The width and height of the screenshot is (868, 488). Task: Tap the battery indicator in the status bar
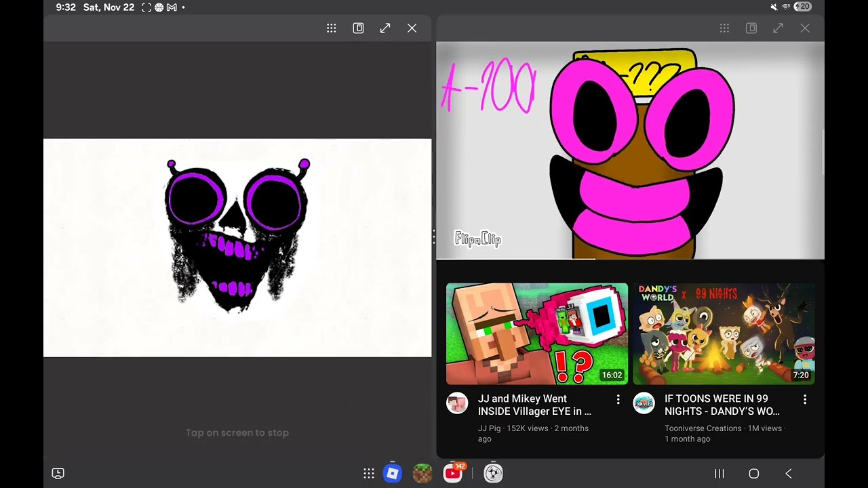(x=802, y=7)
